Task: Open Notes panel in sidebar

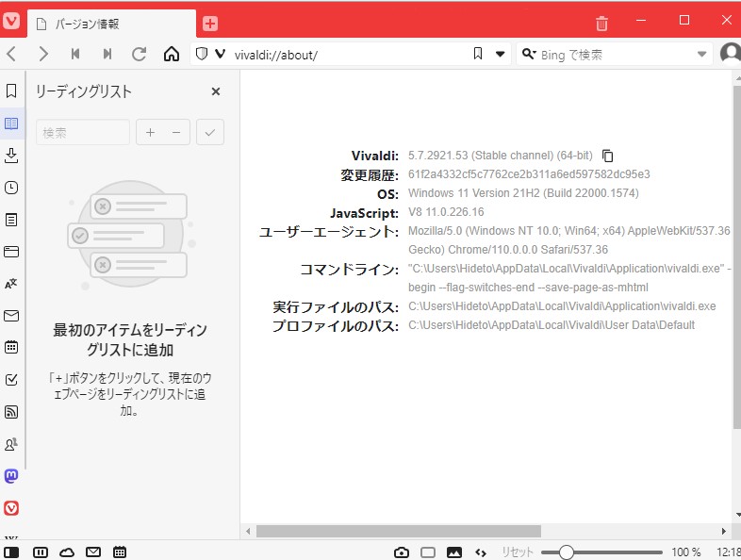Action: tap(11, 220)
